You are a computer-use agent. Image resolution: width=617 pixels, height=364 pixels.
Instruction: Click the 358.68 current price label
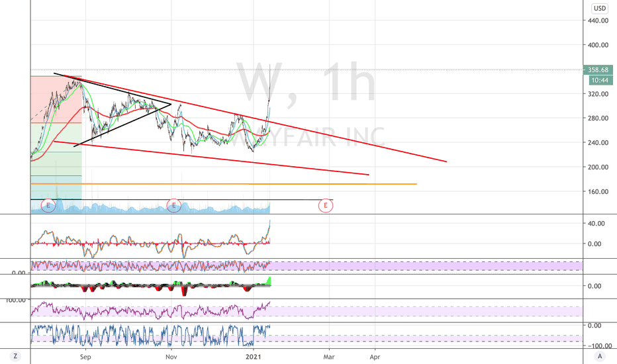click(598, 69)
